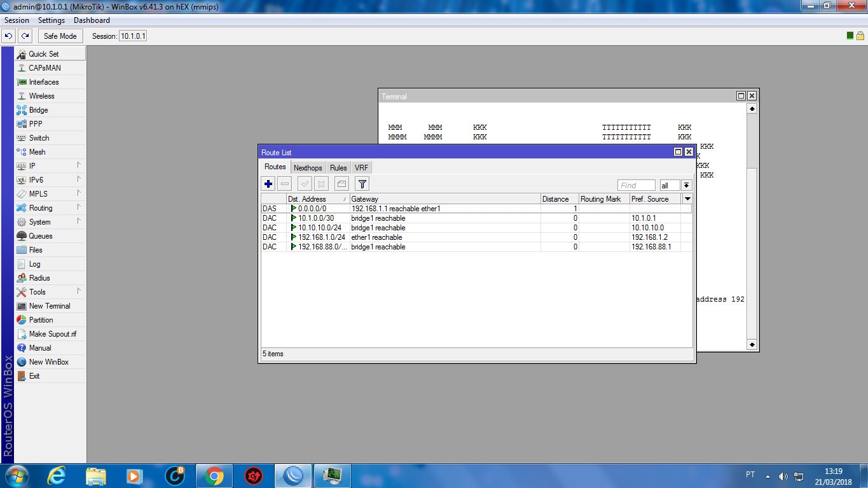Expand the MPLS submenu
Viewport: 868px width, 488px height.
click(50, 194)
